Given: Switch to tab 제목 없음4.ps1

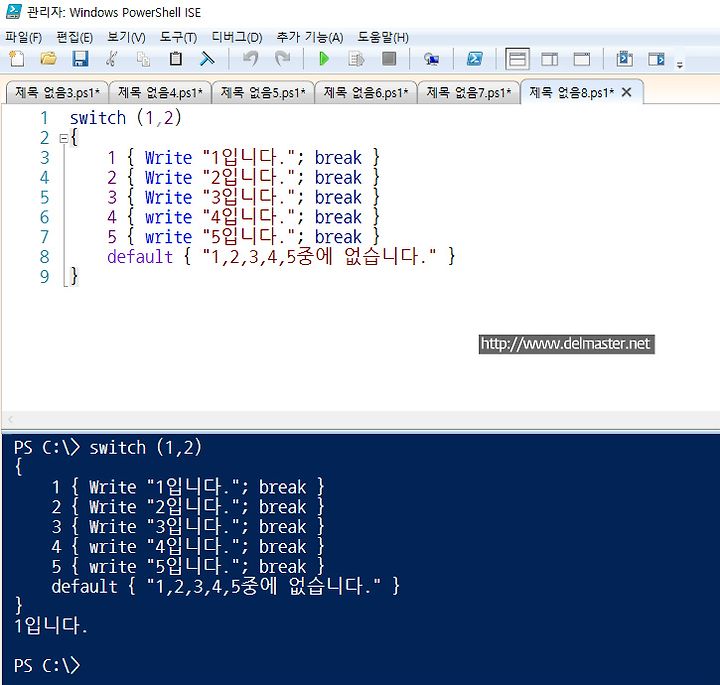Looking at the screenshot, I should pyautogui.click(x=160, y=92).
